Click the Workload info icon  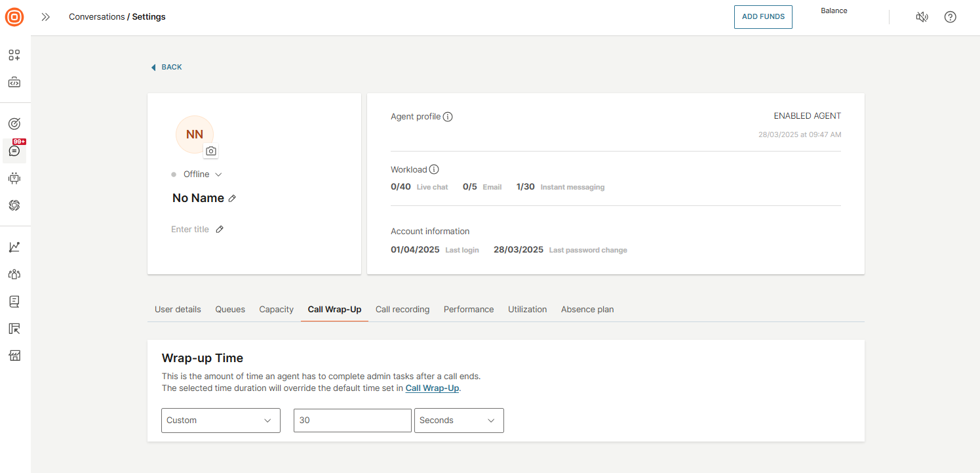click(434, 169)
